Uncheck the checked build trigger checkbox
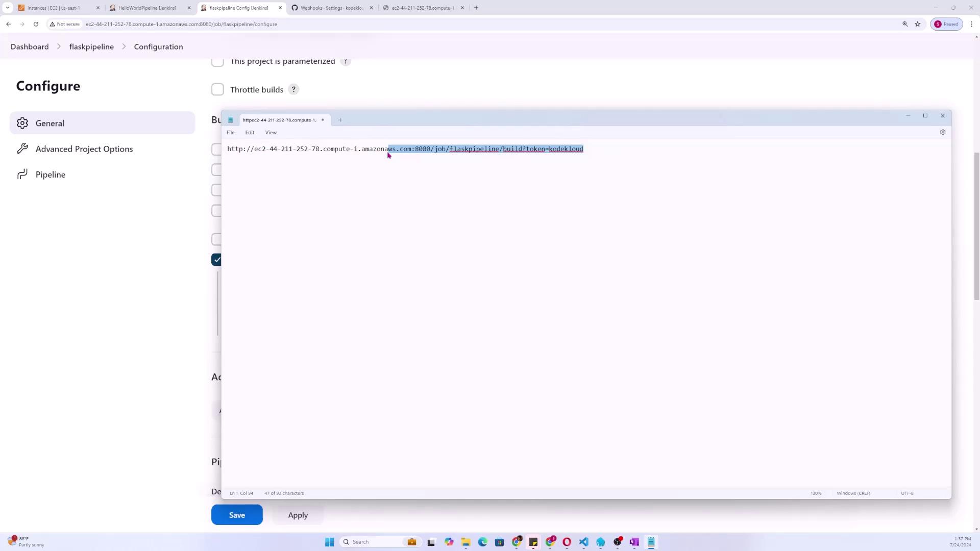Viewport: 980px width, 551px height. coord(216,260)
